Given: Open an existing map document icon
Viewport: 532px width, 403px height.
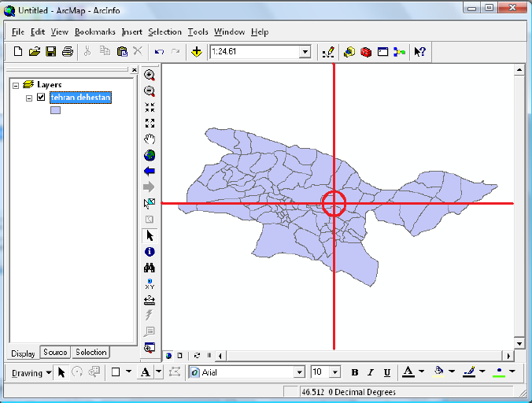Looking at the screenshot, I should coord(35,52).
